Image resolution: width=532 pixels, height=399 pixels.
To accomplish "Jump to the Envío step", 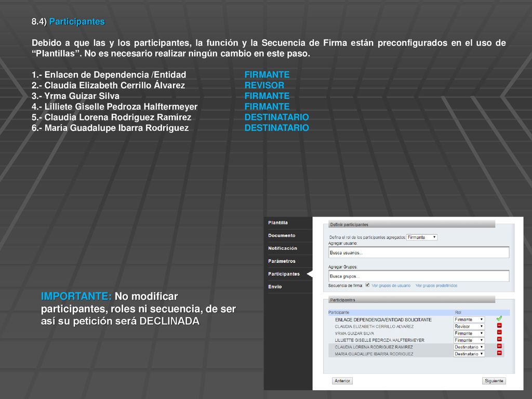I will (x=275, y=287).
